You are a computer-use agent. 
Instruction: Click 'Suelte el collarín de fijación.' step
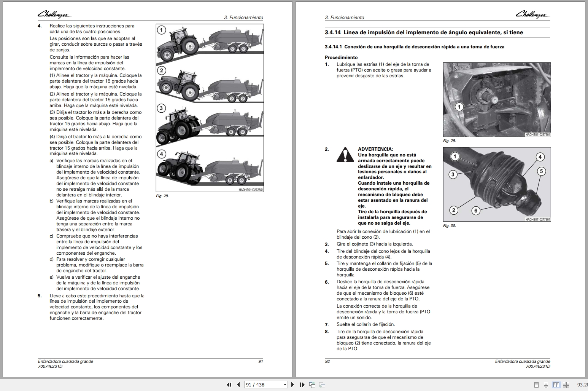coord(366,324)
